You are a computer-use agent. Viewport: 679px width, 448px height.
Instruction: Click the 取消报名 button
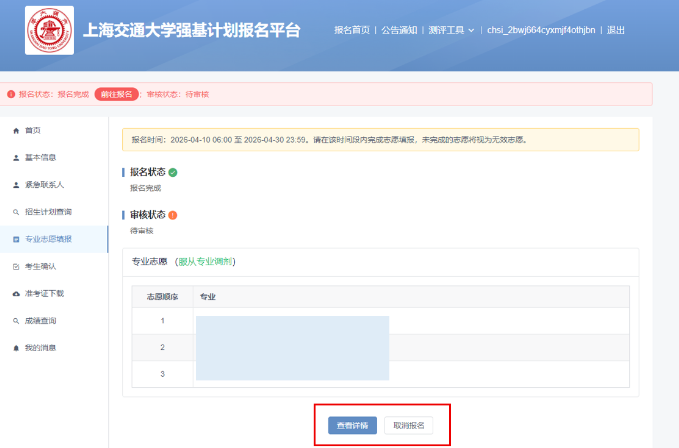click(x=408, y=425)
